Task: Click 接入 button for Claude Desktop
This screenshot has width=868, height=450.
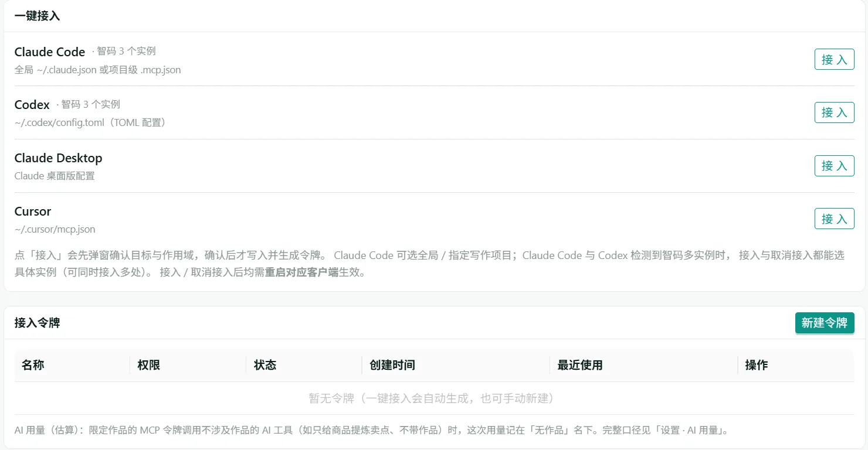Action: coord(834,166)
